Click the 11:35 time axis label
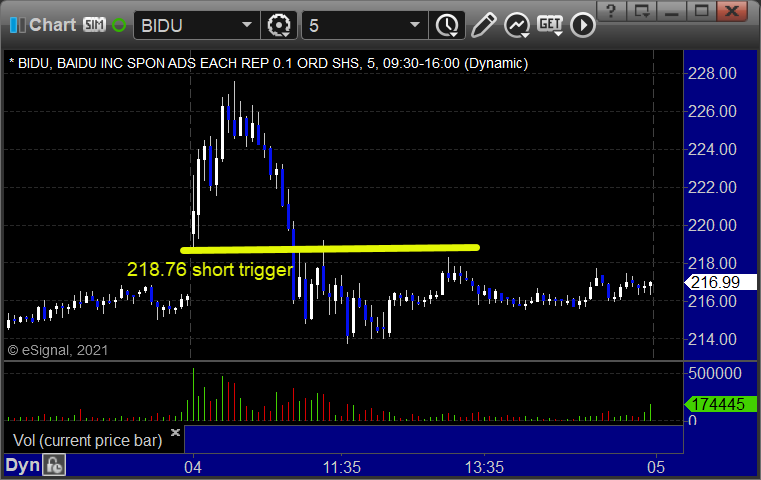Viewport: 761px width, 480px height. pyautogui.click(x=342, y=467)
